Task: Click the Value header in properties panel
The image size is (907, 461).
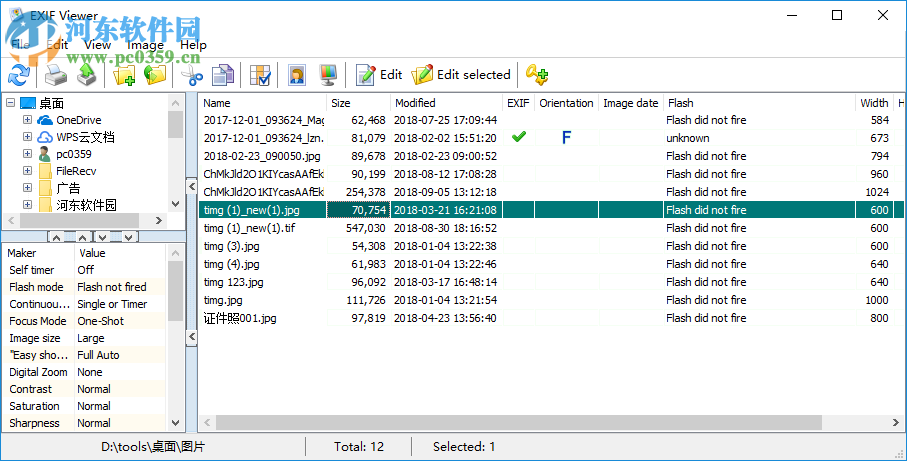Action: [x=120, y=253]
